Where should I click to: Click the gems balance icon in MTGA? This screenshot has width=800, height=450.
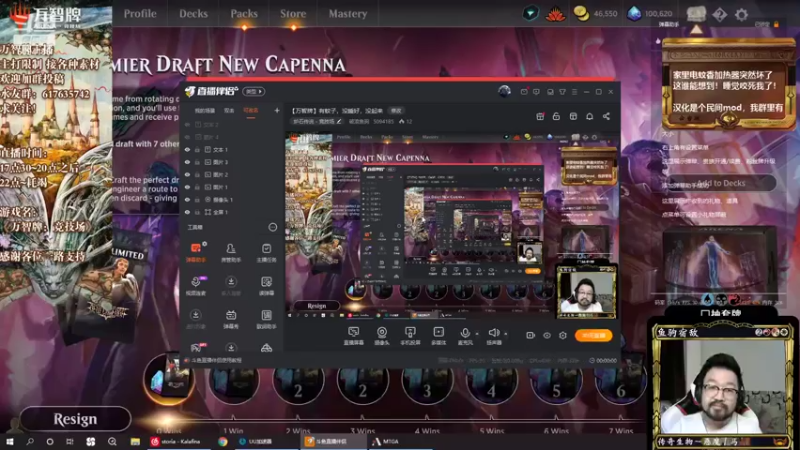(x=634, y=14)
